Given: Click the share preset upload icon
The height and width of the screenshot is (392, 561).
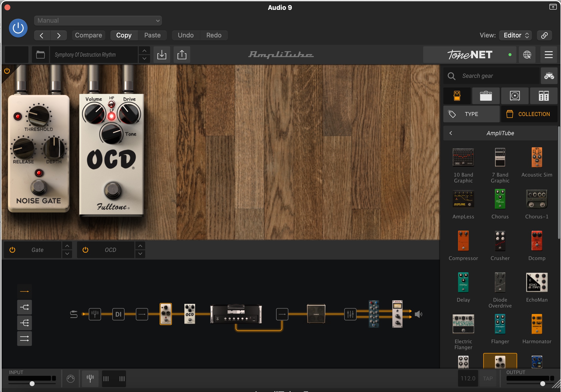Looking at the screenshot, I should point(182,55).
